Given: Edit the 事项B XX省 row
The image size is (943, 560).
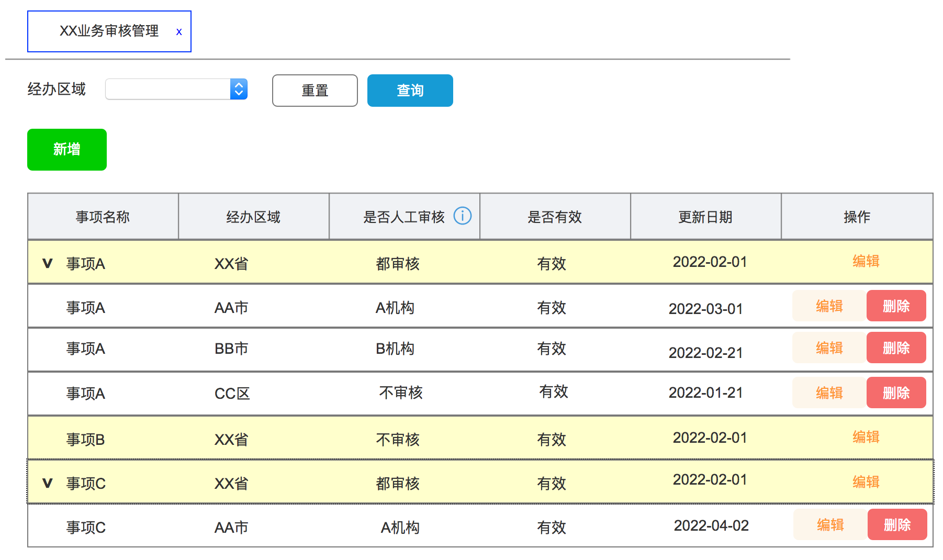Looking at the screenshot, I should click(x=866, y=437).
